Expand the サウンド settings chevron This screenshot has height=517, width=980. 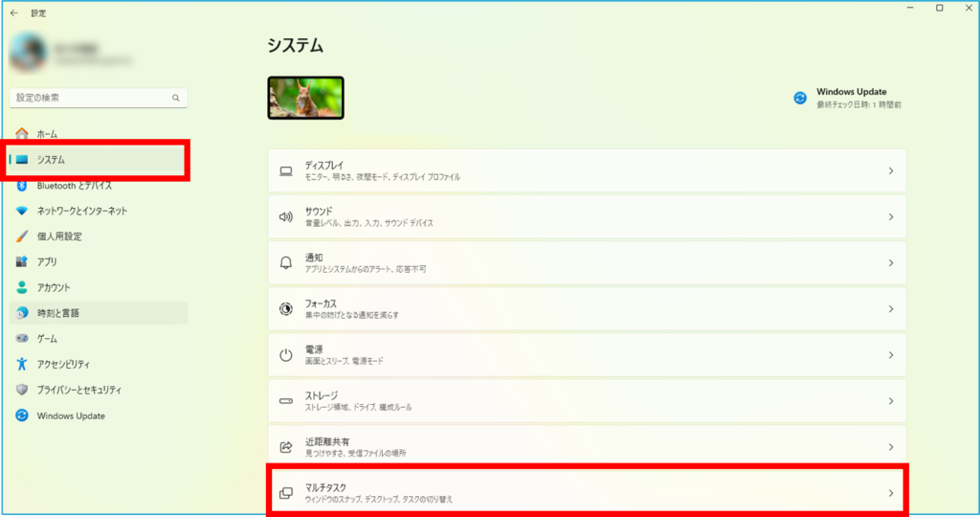tap(891, 217)
